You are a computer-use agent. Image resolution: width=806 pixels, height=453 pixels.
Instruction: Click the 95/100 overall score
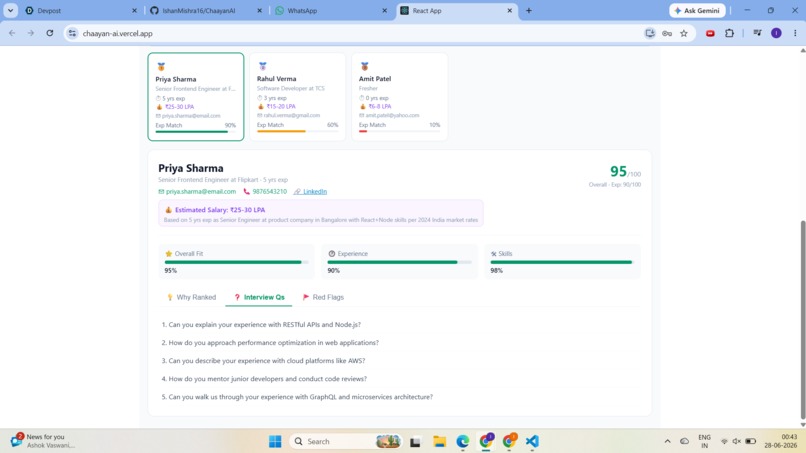coord(625,172)
